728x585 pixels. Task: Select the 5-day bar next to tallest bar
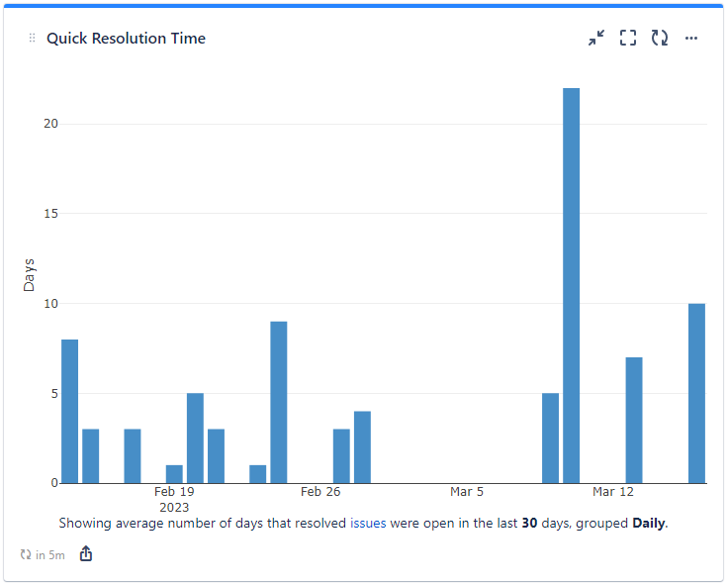click(550, 438)
